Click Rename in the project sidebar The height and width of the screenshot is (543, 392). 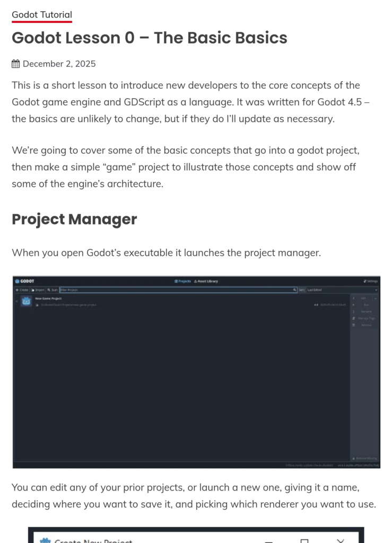365,311
